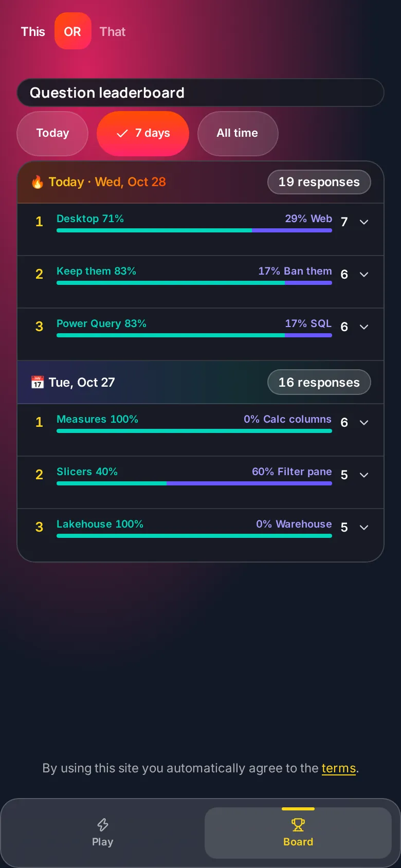This screenshot has width=401, height=868.
Task: Select the 7 days filter
Action: (143, 134)
